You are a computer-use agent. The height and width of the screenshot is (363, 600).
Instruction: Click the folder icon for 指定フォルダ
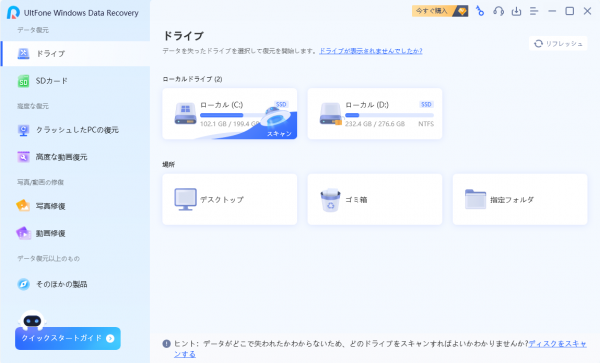coord(475,199)
